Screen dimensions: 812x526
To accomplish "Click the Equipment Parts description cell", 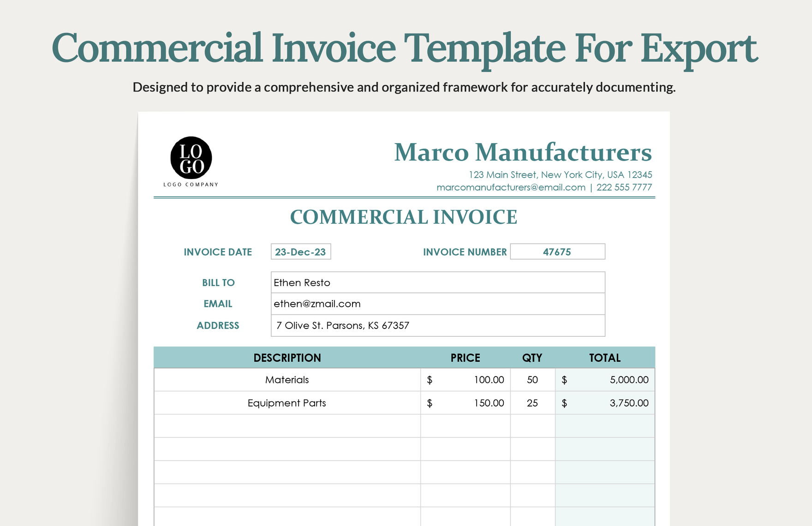I will point(287,402).
